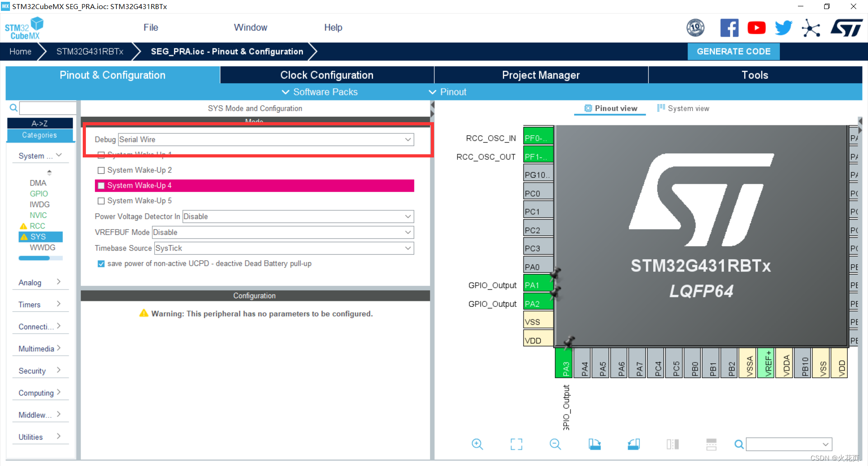Open Power Voltage Detector In dropdown
The height and width of the screenshot is (466, 868).
tap(298, 216)
